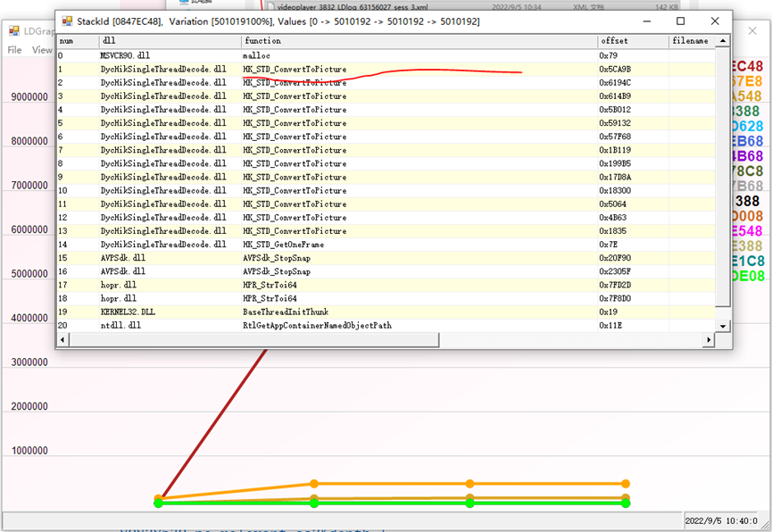Viewport: 772px width, 532px height.
Task: Select HPR_StrToi64 row with offset 0x7FD2D
Action: (386, 285)
